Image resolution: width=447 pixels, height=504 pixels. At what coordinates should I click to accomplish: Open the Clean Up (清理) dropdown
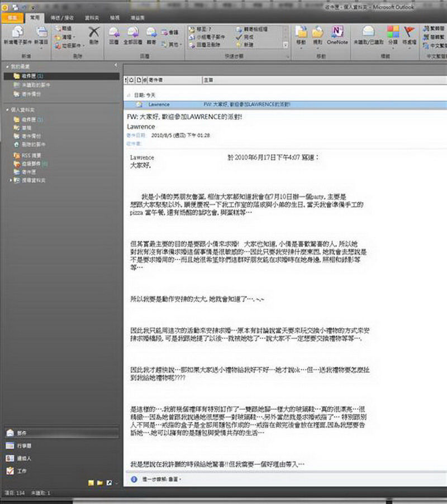coord(65,37)
